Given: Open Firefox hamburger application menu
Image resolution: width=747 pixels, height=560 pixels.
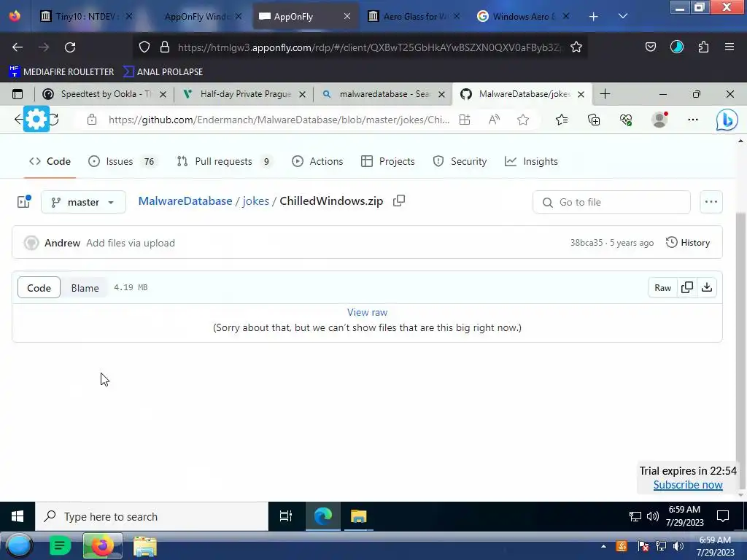Looking at the screenshot, I should [729, 47].
